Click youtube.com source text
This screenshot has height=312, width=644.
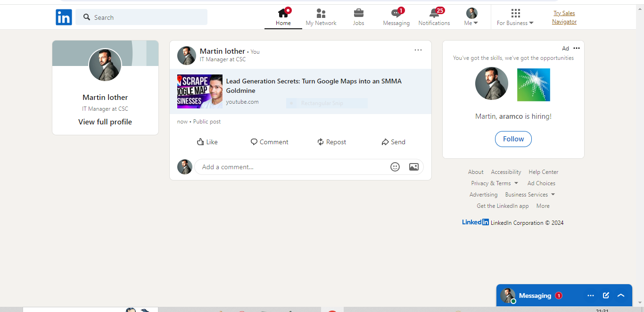coord(242,102)
